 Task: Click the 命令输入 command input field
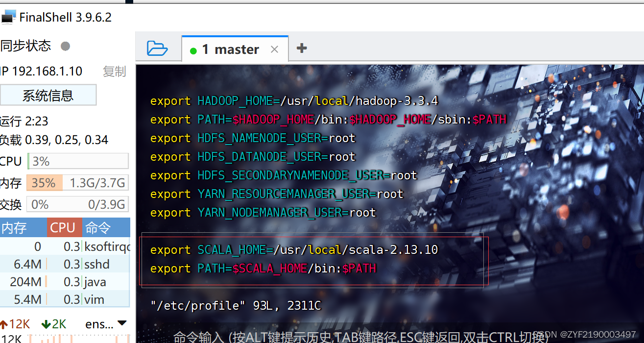(x=361, y=337)
